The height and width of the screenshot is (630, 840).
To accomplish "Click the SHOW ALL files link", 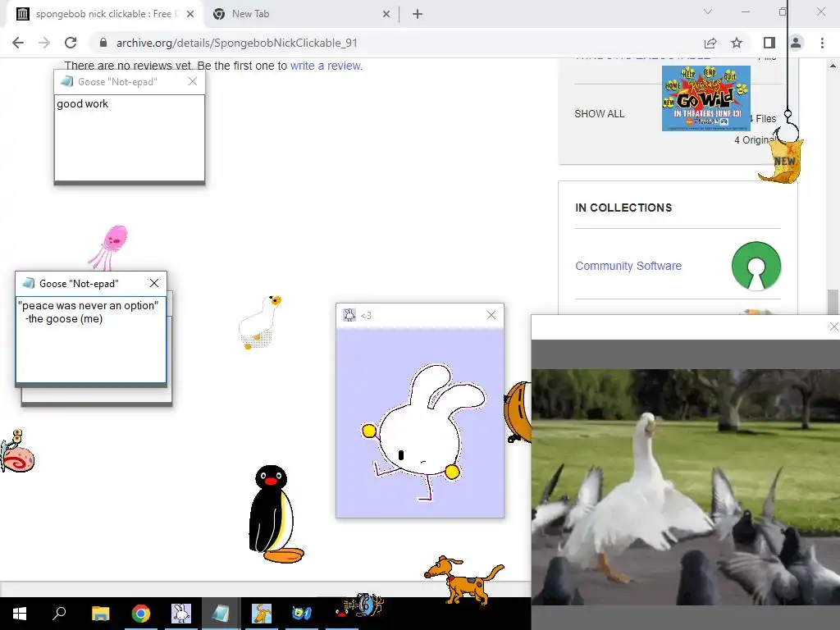I will tap(600, 113).
